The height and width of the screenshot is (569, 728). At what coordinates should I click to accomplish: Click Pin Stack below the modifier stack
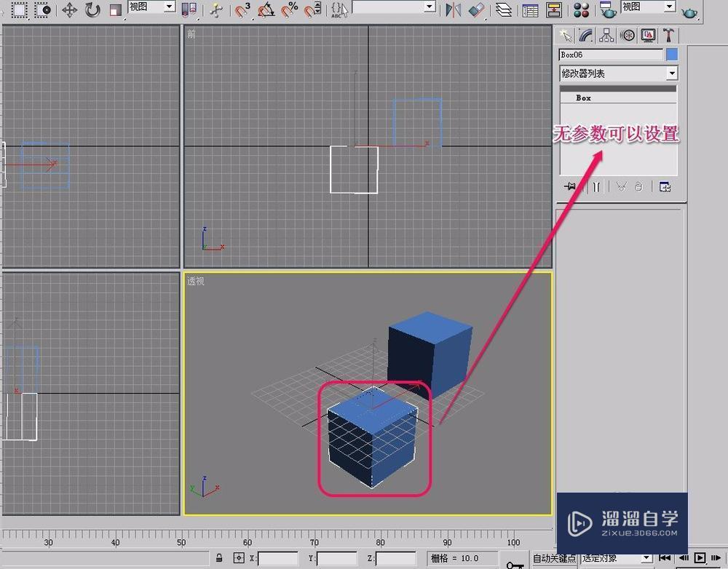[570, 187]
